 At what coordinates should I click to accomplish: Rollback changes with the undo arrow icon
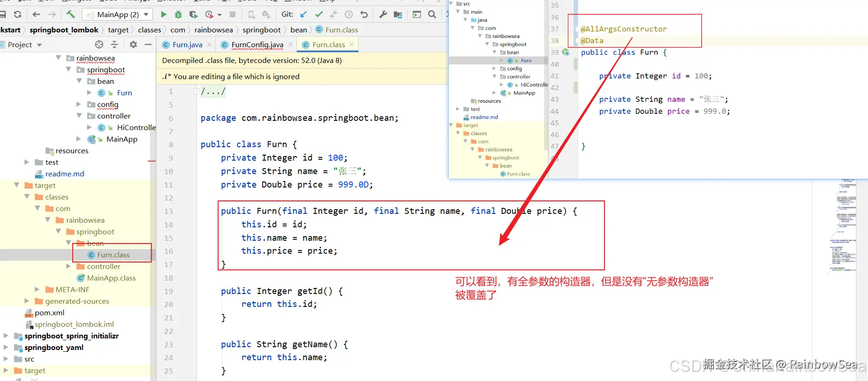364,14
